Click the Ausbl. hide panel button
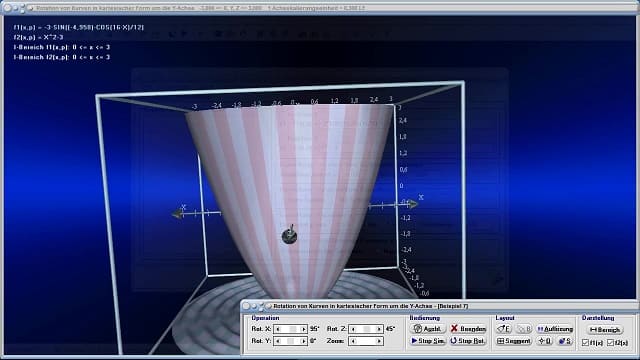This screenshot has height=360, width=640. point(428,329)
